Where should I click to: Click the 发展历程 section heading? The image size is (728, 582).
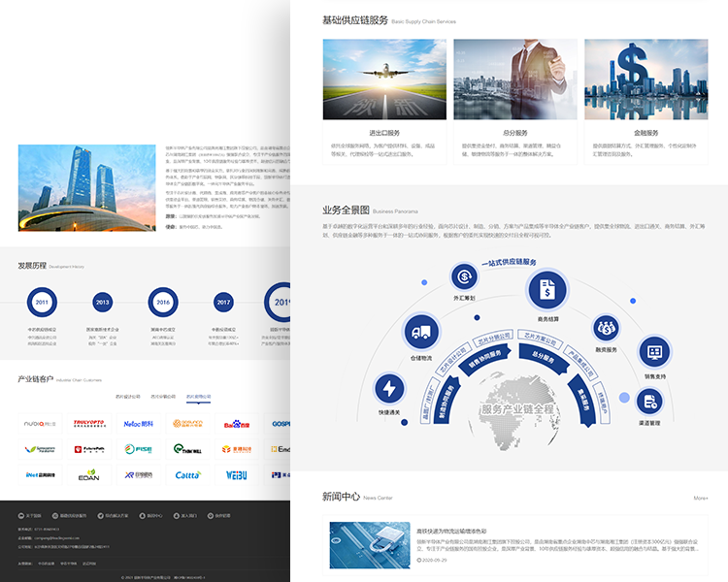click(x=32, y=266)
